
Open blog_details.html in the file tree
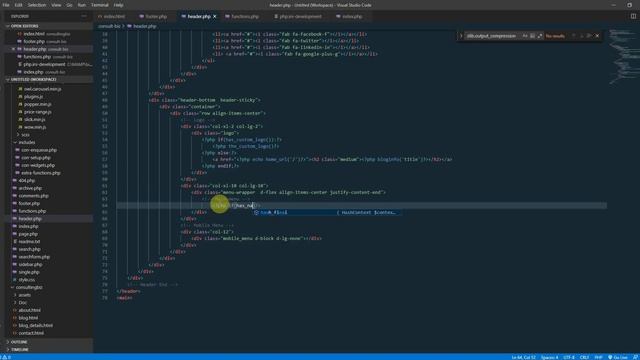point(36,325)
